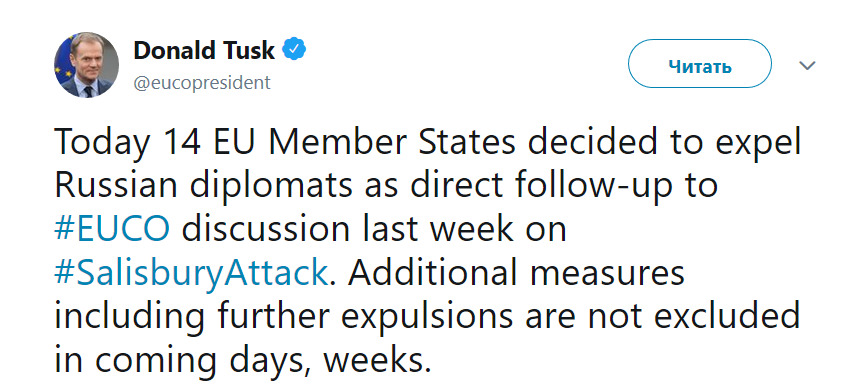The height and width of the screenshot is (389, 865).
Task: Click 'discussion last week on' text
Action: (x=374, y=230)
